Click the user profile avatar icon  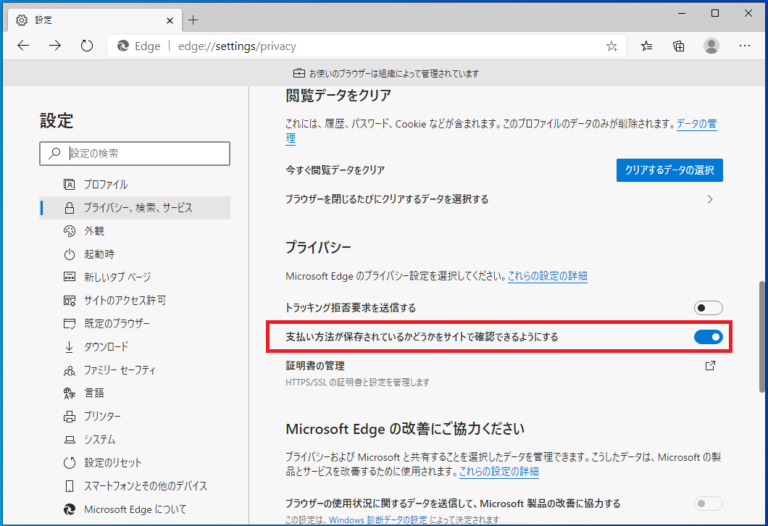pyautogui.click(x=711, y=46)
